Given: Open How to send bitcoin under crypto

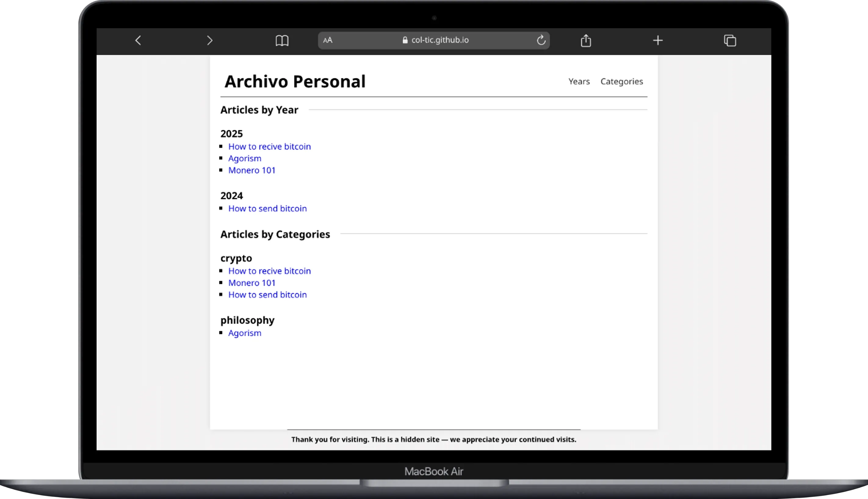Looking at the screenshot, I should (267, 295).
